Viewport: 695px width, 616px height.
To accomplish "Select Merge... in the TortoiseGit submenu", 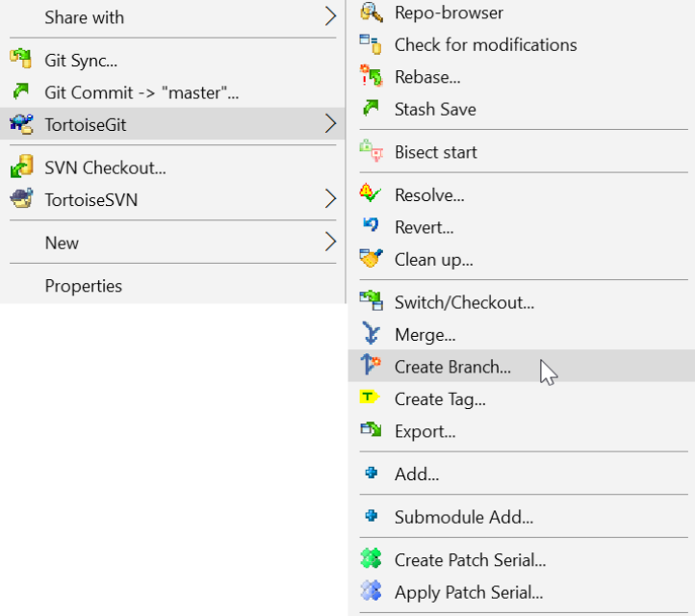I will pyautogui.click(x=425, y=335).
